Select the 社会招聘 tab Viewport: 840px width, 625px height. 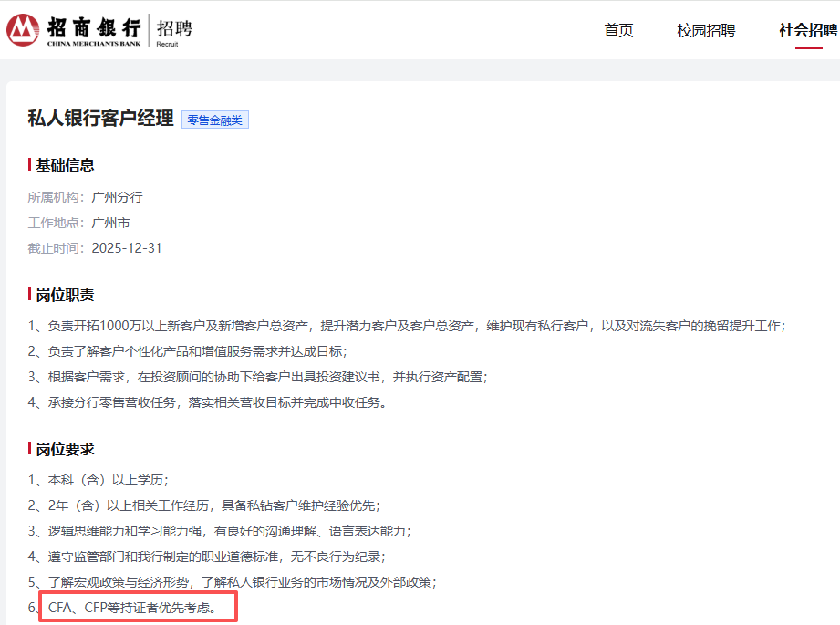tap(808, 30)
